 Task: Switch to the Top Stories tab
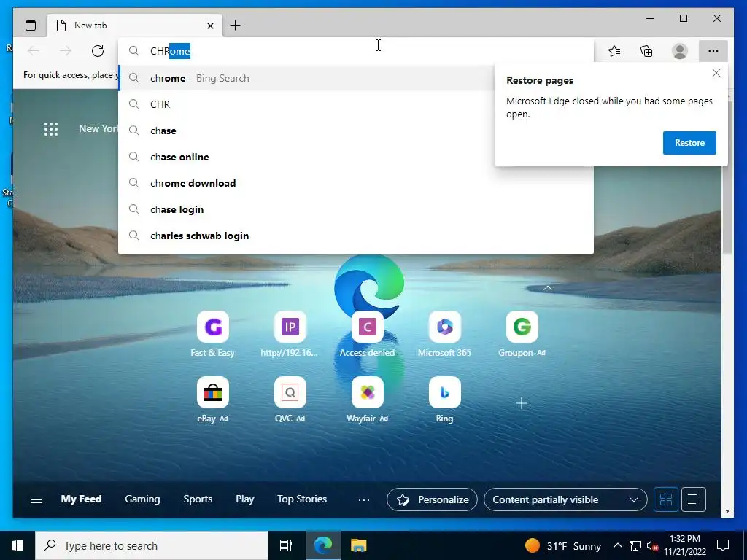[x=302, y=499]
